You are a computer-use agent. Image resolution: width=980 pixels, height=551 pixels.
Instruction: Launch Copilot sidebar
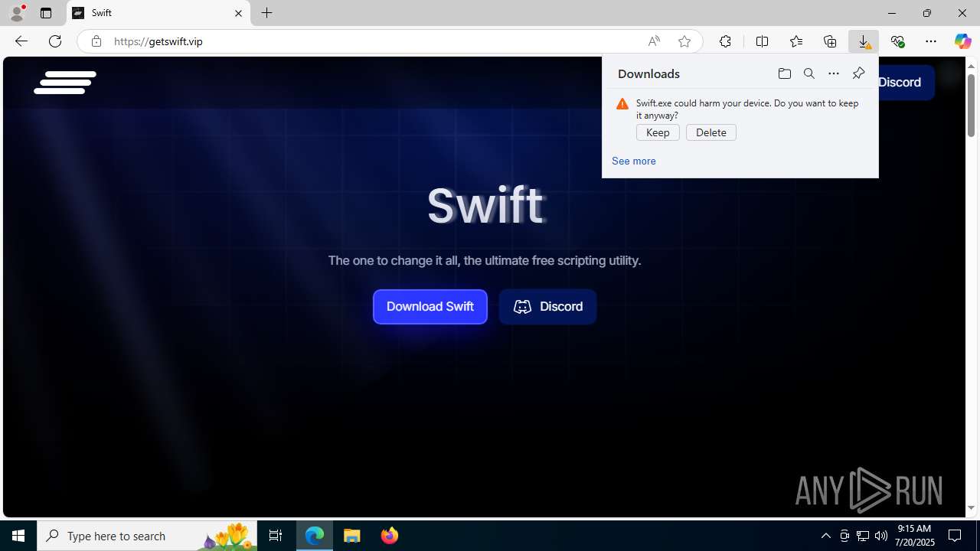point(962,41)
